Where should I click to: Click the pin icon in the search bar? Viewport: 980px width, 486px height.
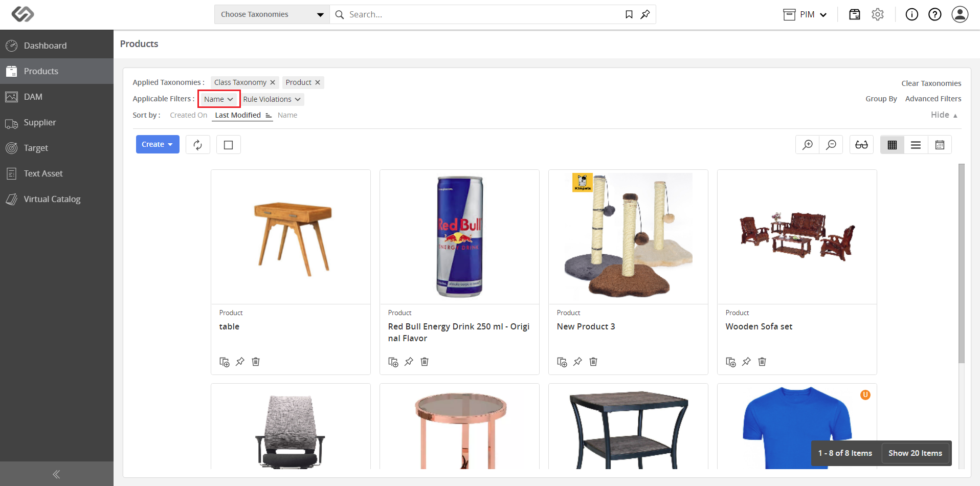(x=645, y=14)
